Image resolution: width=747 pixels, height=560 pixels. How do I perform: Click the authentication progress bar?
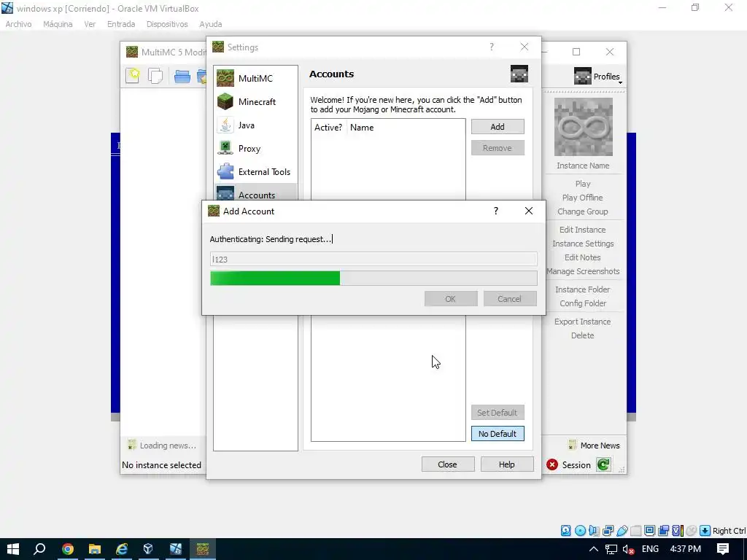point(374,278)
